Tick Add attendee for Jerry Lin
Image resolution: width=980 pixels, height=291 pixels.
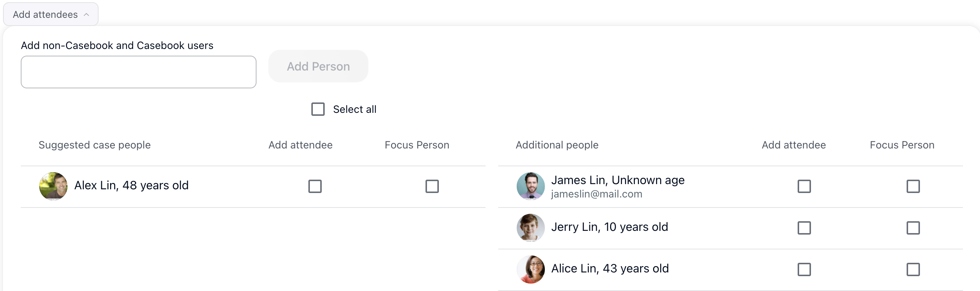[x=804, y=228]
